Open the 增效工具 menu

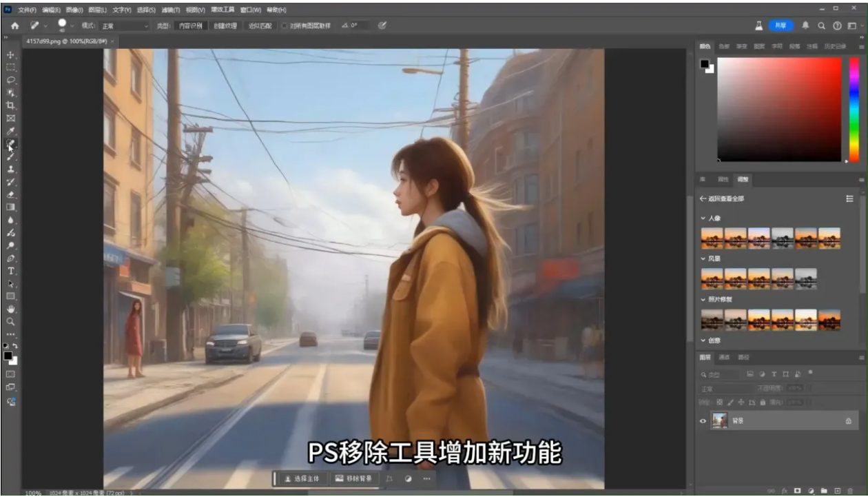coord(222,10)
